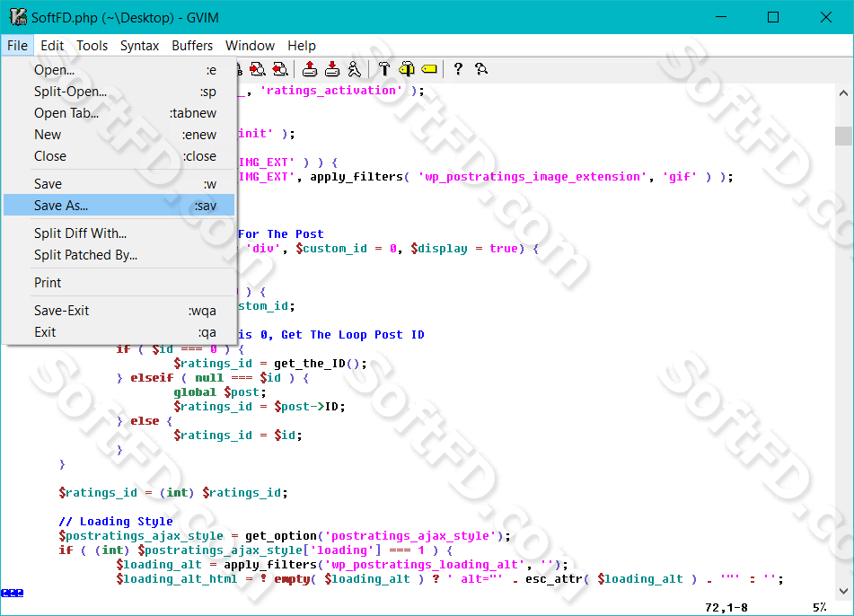
Task: Click the GVIM title bar app icon
Action: click(x=18, y=17)
